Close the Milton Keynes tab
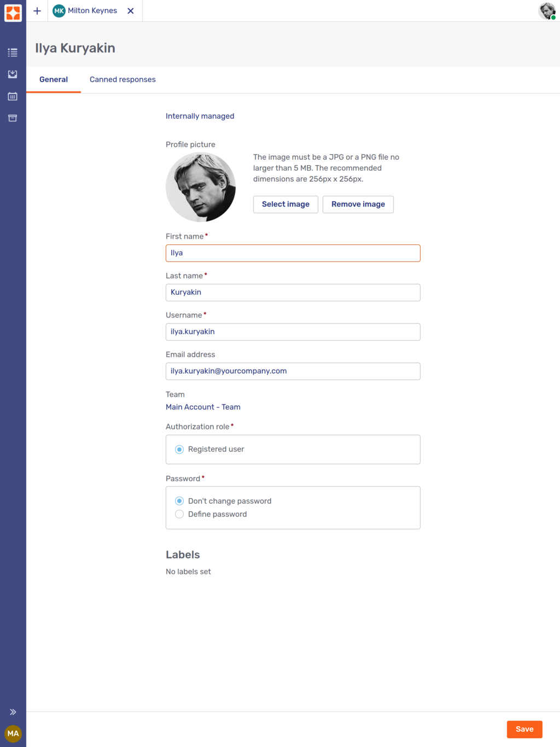Screen dimensions: 560x747 tap(131, 10)
